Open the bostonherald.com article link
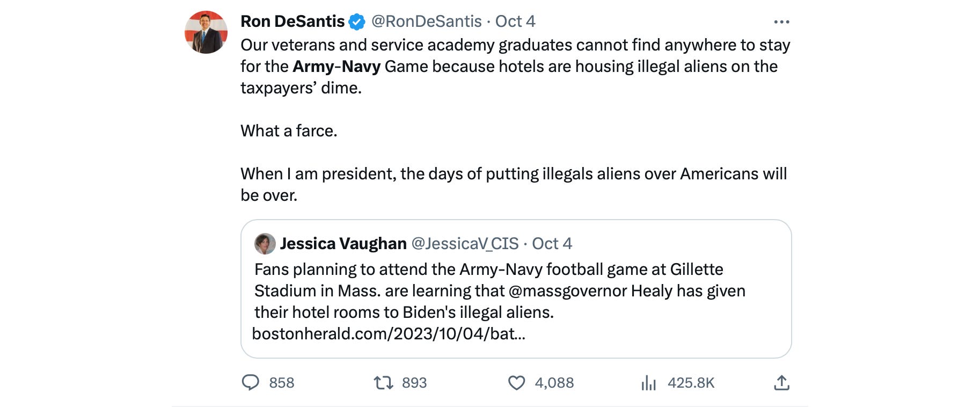 389,334
